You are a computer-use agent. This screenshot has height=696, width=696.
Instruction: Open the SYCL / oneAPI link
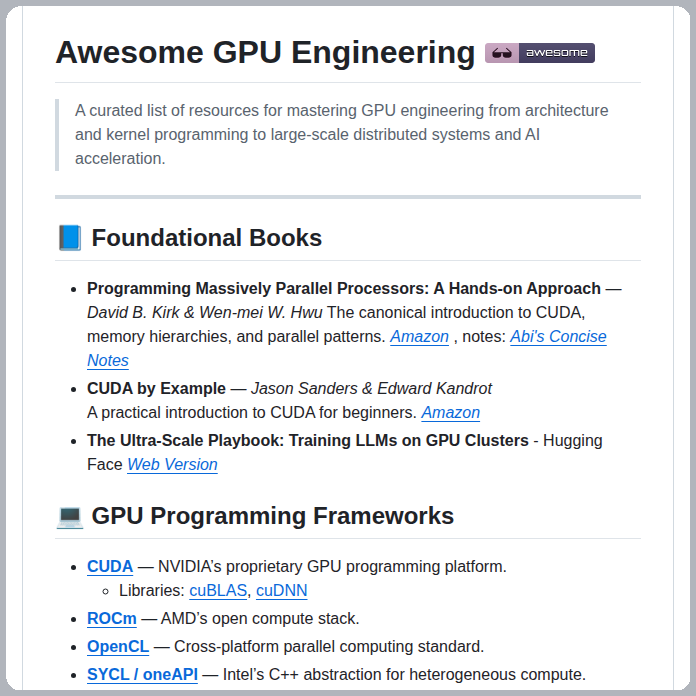[142, 674]
